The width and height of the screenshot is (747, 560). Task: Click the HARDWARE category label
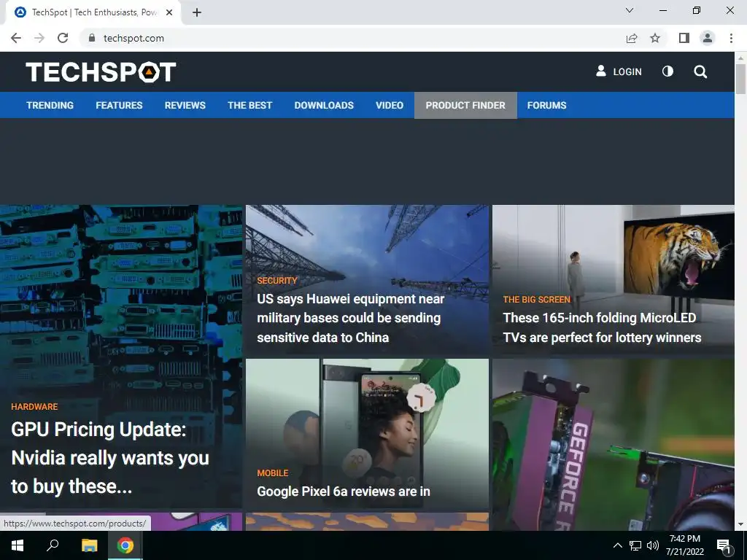pos(34,407)
